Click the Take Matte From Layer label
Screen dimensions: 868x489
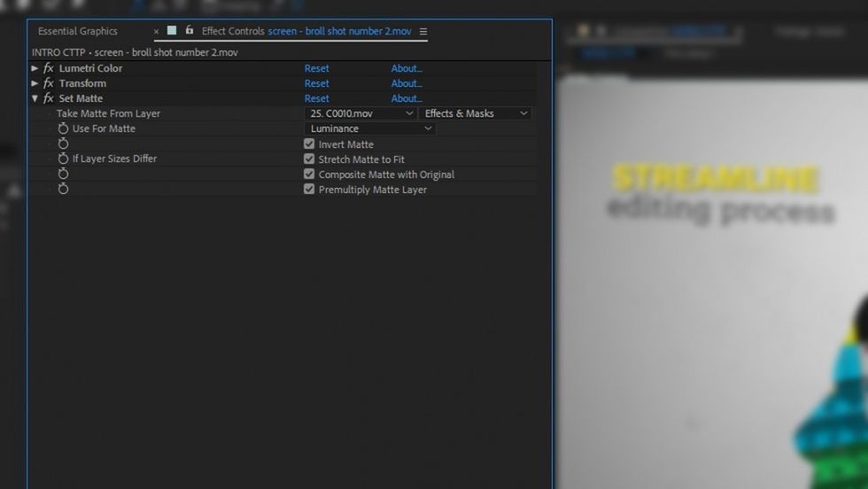point(108,113)
